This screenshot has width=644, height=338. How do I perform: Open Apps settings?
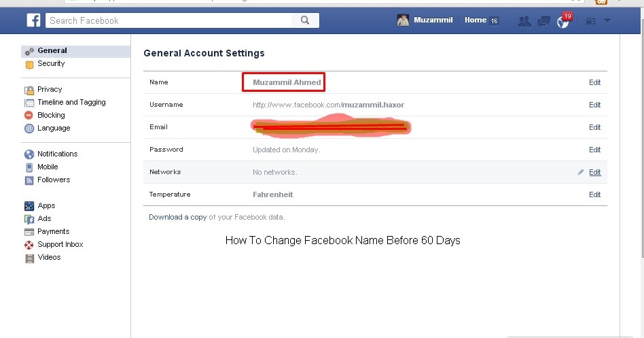coord(46,205)
